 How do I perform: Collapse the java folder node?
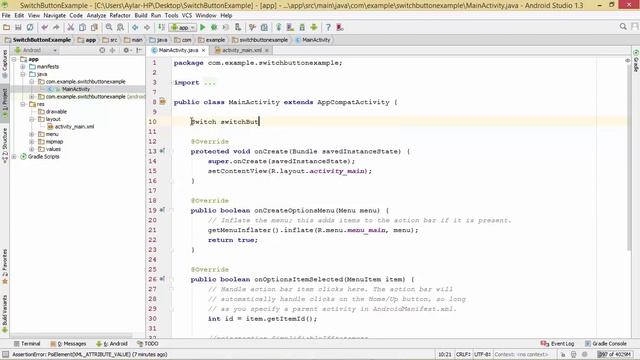pyautogui.click(x=23, y=74)
